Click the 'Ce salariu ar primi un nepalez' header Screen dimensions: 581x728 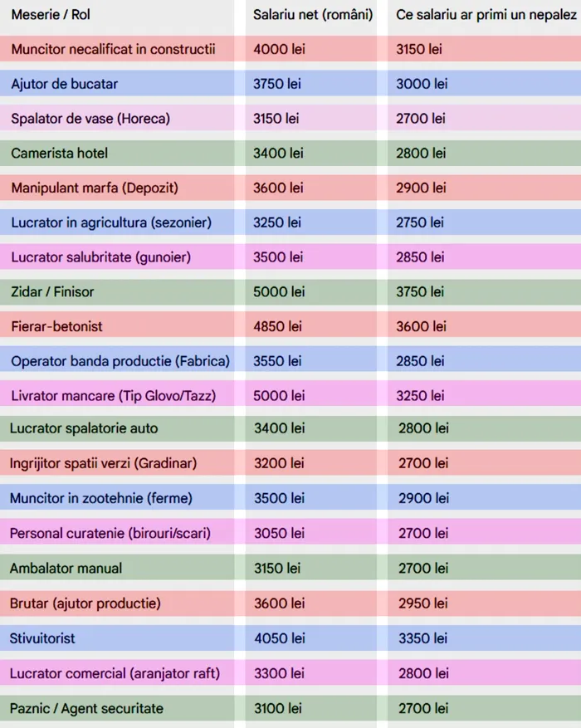pyautogui.click(x=486, y=16)
